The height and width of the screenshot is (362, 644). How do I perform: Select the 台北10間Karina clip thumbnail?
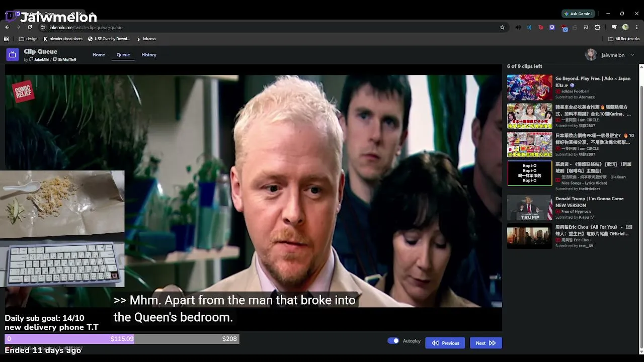(529, 116)
